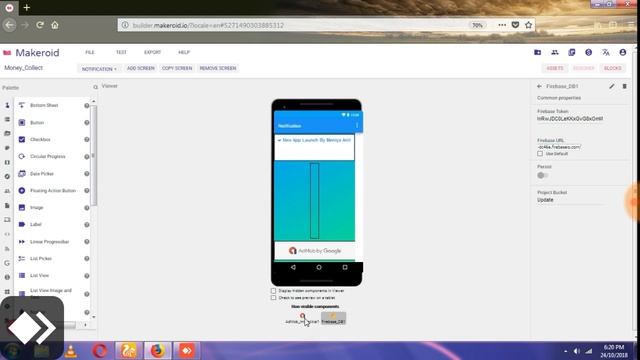Select the Admob non-visible component icon
640x360 pixels.
[302, 318]
